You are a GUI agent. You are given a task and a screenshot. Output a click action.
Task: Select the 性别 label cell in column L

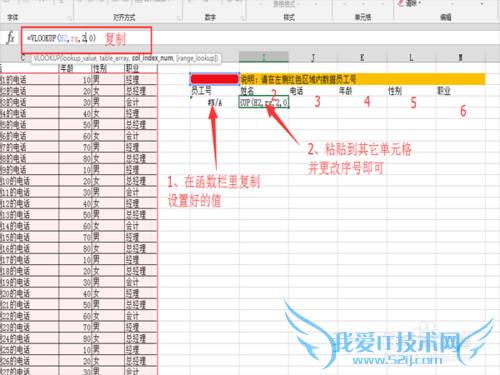coord(411,90)
